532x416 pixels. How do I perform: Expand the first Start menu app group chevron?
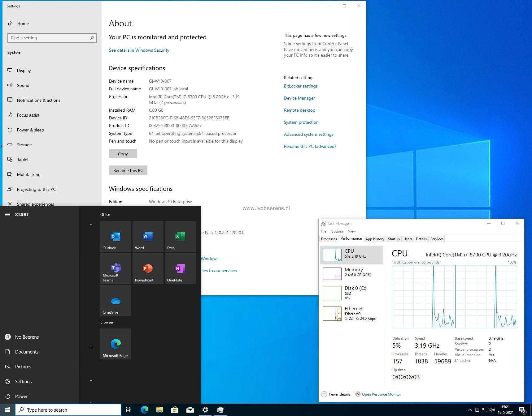91,224
